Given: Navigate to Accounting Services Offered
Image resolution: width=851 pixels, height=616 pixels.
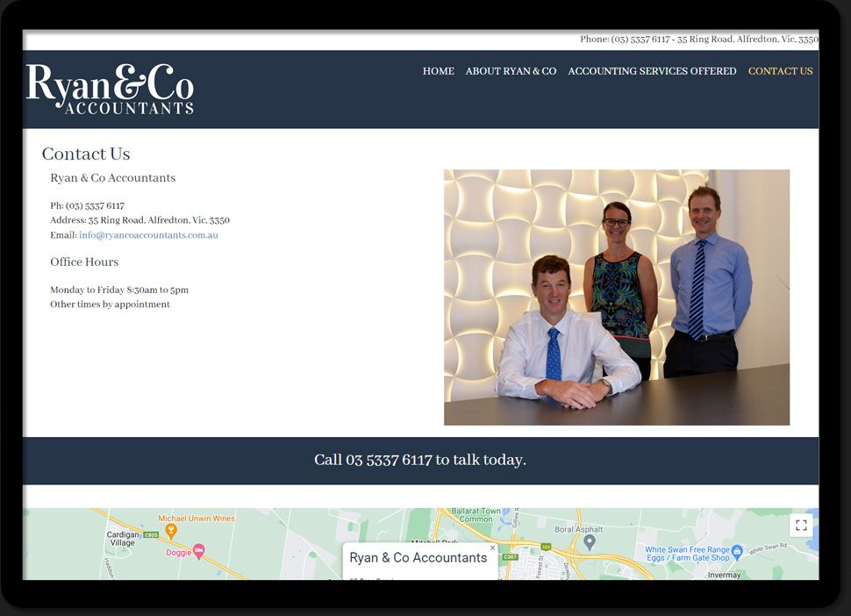Looking at the screenshot, I should (652, 71).
